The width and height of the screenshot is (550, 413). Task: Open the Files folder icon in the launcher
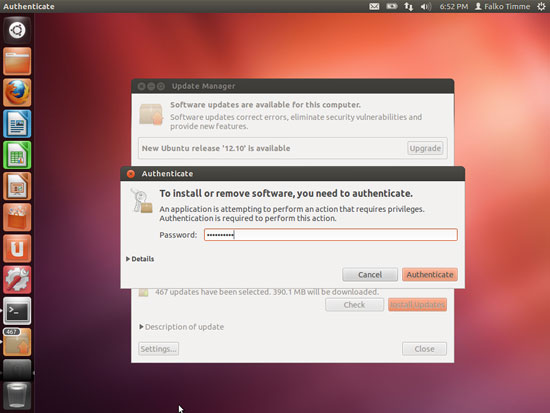point(17,61)
